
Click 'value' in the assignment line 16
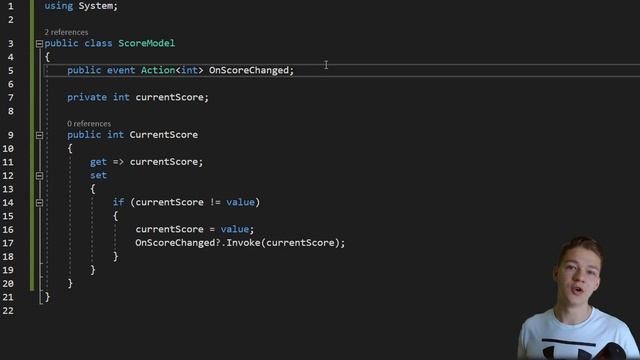235,229
